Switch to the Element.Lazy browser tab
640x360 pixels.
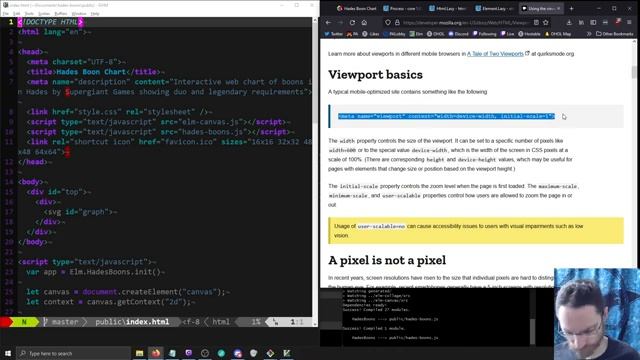(x=494, y=8)
